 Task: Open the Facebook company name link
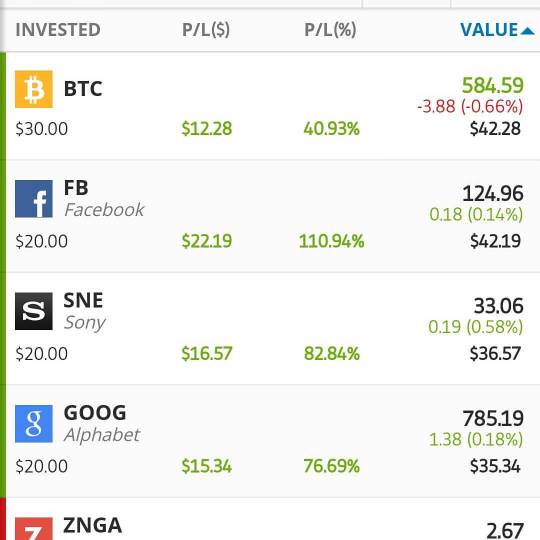(x=104, y=210)
